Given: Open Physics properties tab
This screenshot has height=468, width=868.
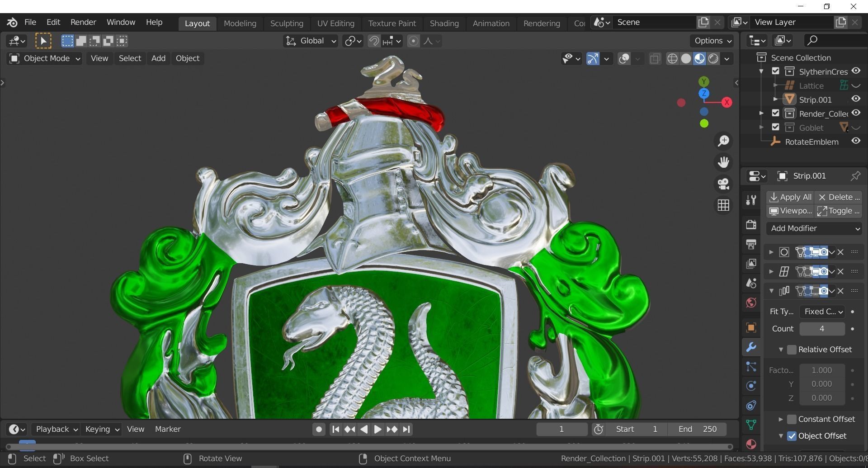Looking at the screenshot, I should pos(751,386).
